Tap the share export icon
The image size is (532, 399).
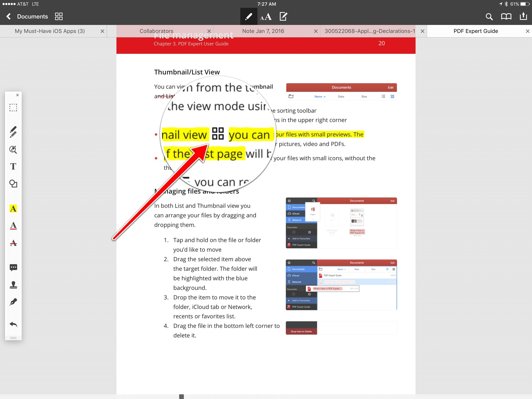click(x=523, y=16)
